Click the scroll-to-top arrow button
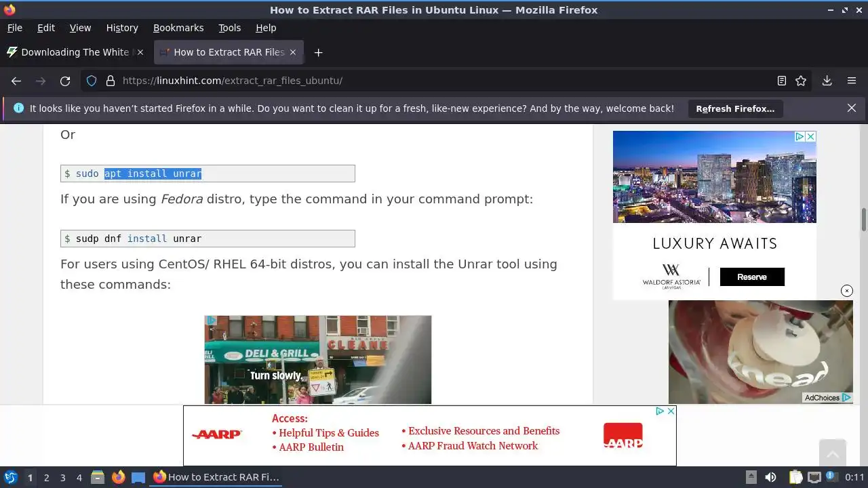This screenshot has height=488, width=868. point(832,452)
